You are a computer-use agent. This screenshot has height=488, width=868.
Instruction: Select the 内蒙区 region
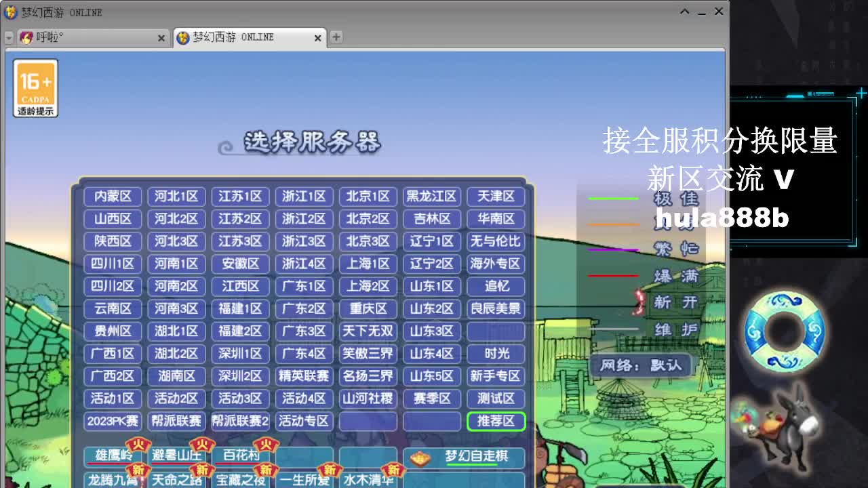[x=113, y=197]
